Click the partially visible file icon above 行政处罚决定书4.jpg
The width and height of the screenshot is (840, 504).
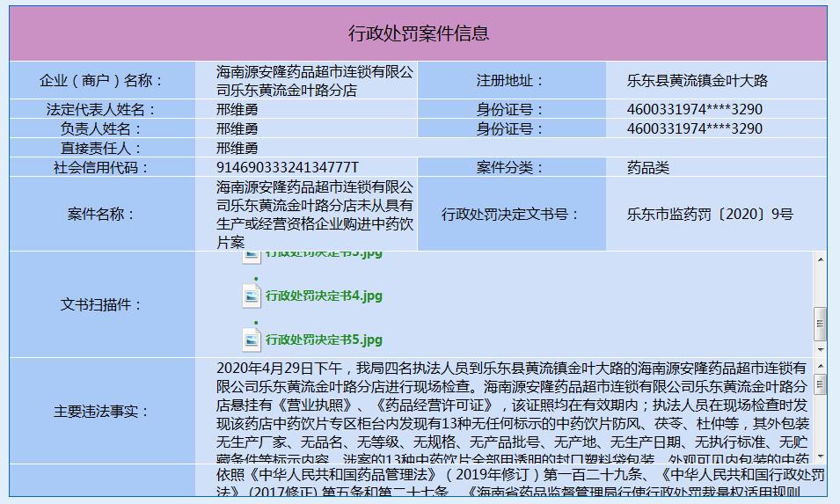pyautogui.click(x=252, y=256)
